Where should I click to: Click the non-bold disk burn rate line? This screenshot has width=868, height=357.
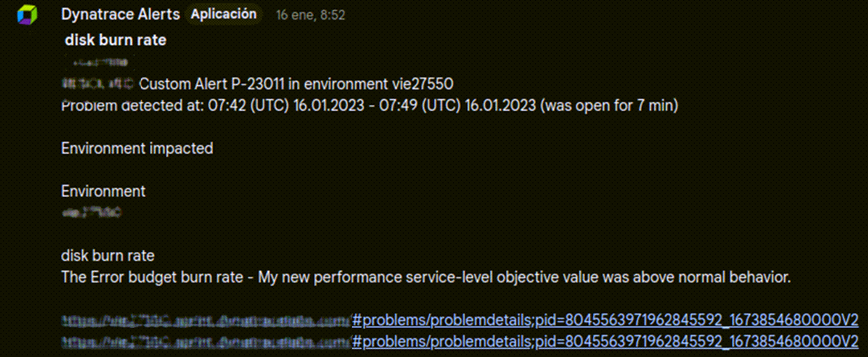click(x=107, y=255)
